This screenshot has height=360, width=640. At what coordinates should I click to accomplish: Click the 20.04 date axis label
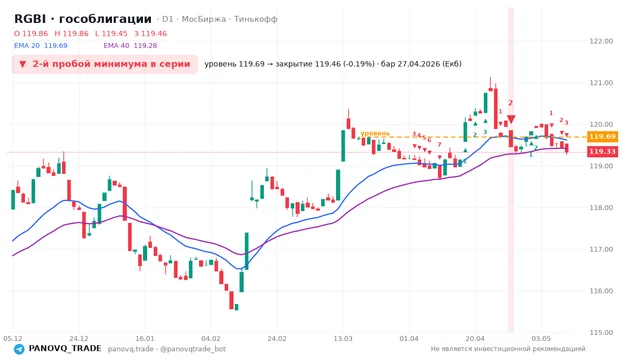click(475, 338)
